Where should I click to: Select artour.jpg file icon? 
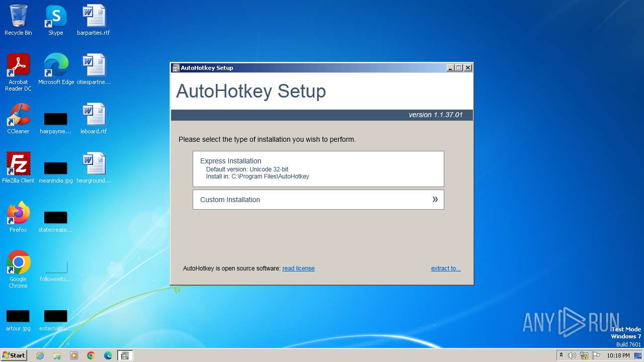pos(18,320)
